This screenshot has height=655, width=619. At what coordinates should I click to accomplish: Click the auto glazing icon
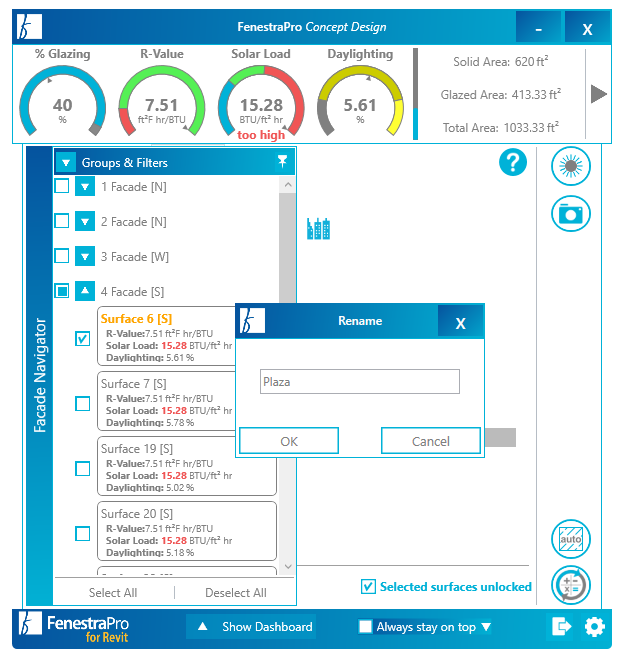click(x=571, y=539)
